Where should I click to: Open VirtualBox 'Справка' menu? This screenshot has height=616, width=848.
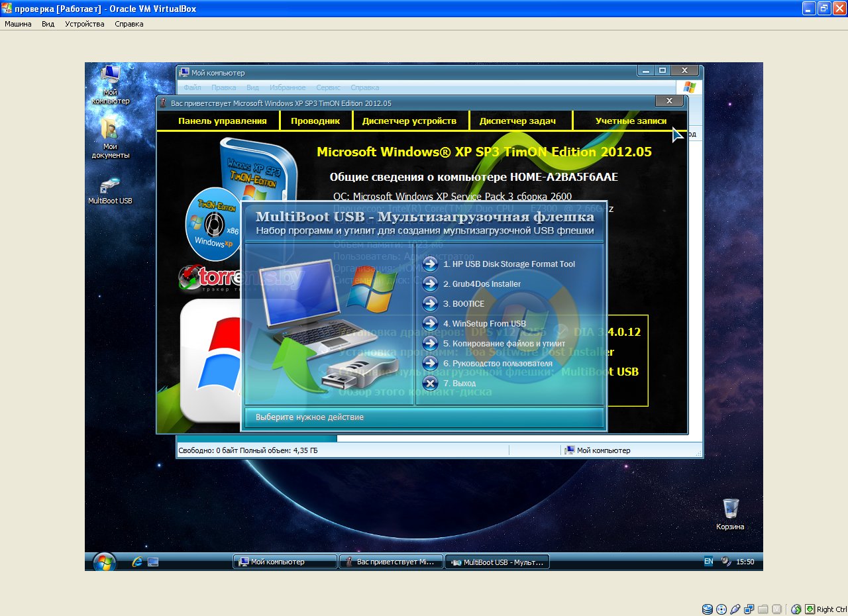(129, 24)
